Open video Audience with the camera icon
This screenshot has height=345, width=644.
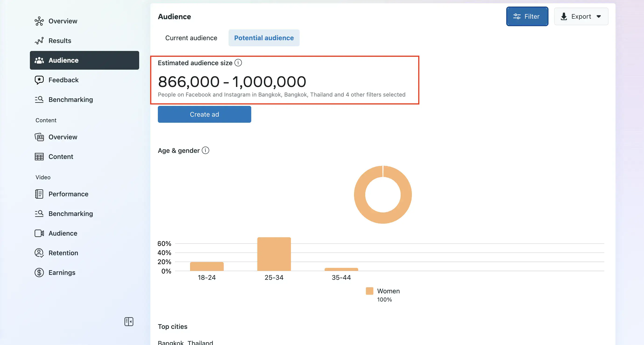tap(39, 233)
